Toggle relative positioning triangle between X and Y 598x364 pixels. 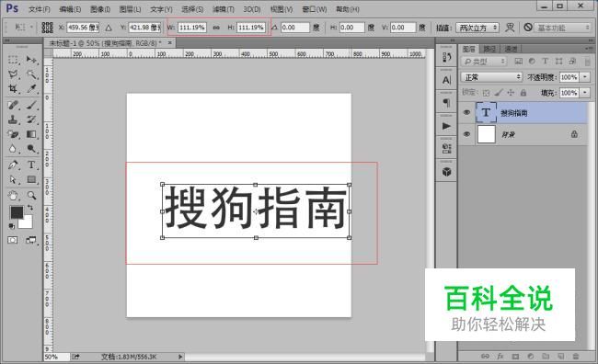coord(109,28)
